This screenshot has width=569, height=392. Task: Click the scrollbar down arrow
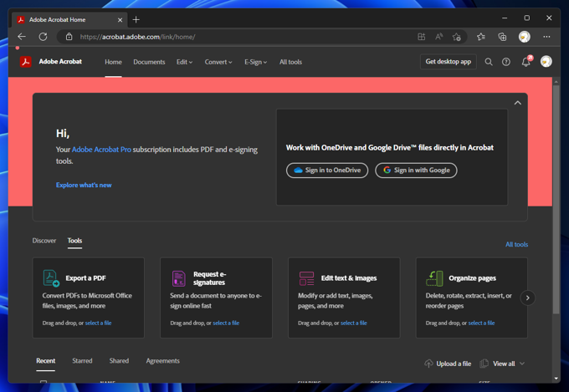(x=556, y=379)
